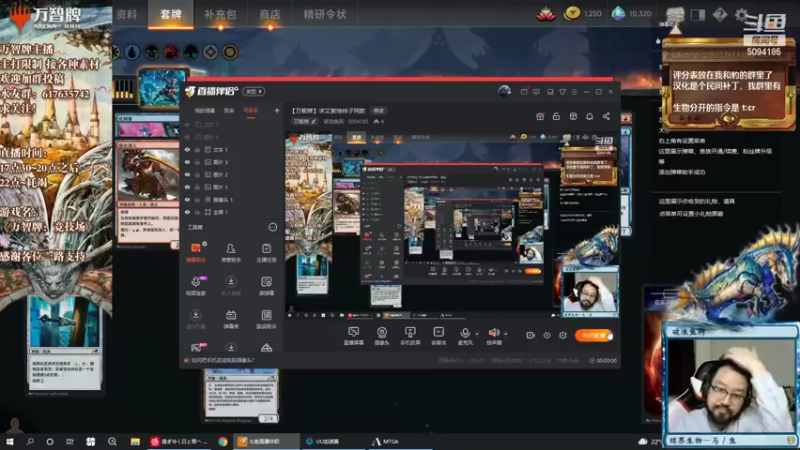
Task: Switch to the 资料 tab in Arena
Action: [127, 14]
